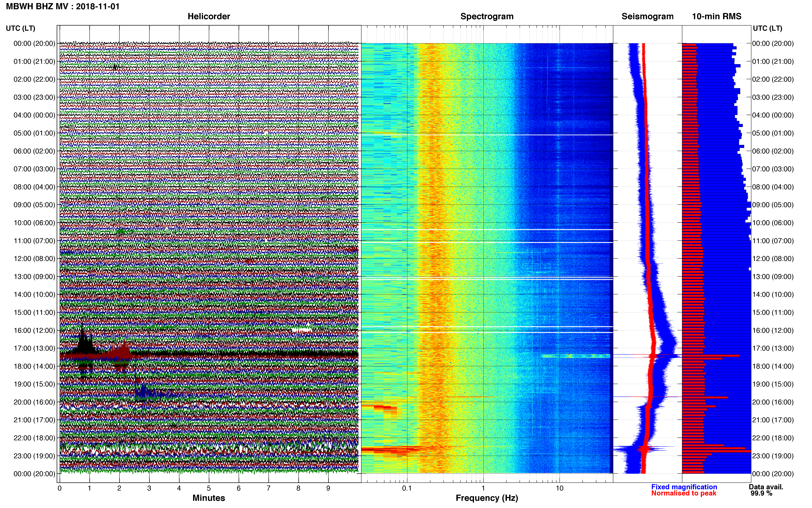The image size is (812, 508).
Task: Click the right axis label '22:00 (18:00)'
Action: click(773, 438)
